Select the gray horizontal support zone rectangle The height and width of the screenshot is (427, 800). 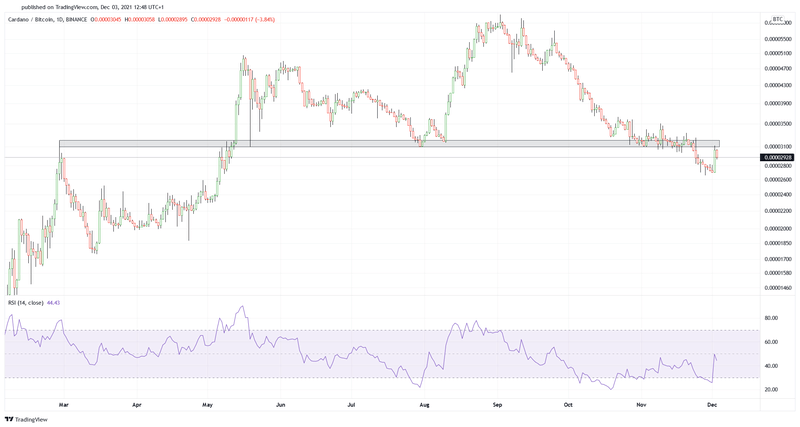pyautogui.click(x=389, y=144)
